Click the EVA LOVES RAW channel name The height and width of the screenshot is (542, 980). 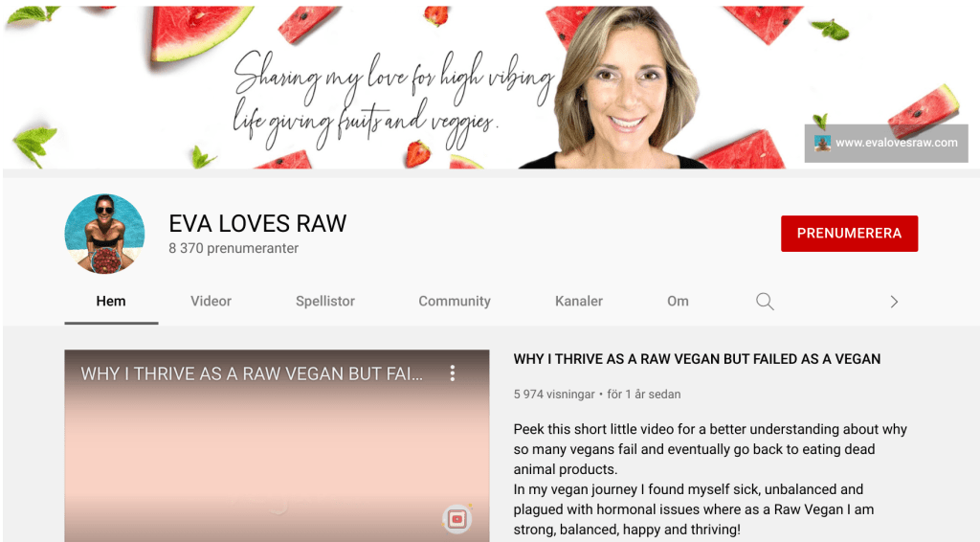tap(257, 223)
